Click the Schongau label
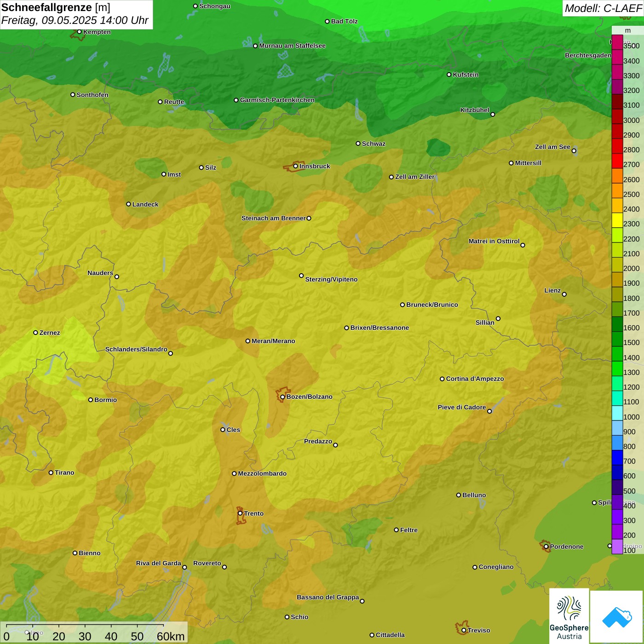 click(x=215, y=6)
